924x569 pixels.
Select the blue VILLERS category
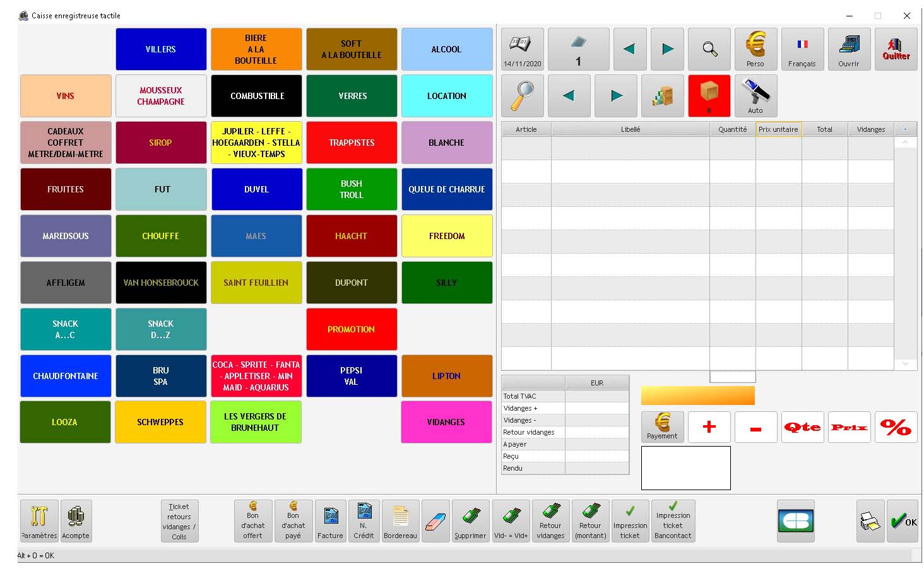161,49
